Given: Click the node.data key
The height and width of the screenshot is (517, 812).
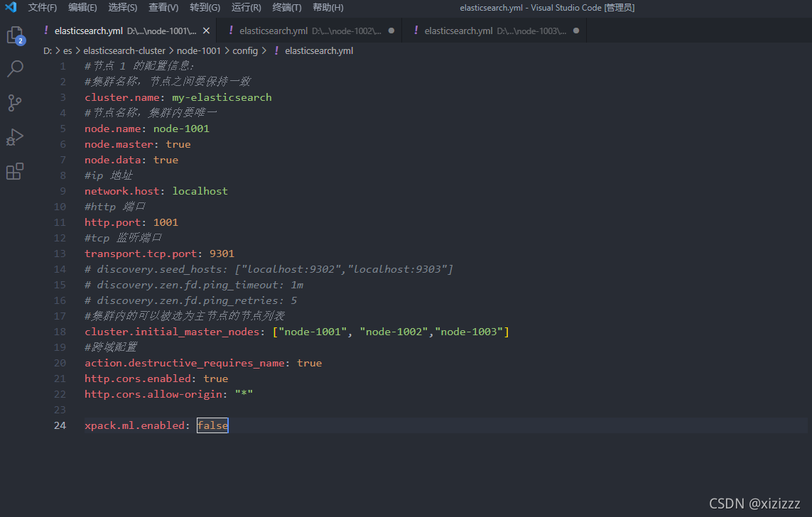Looking at the screenshot, I should (113, 160).
